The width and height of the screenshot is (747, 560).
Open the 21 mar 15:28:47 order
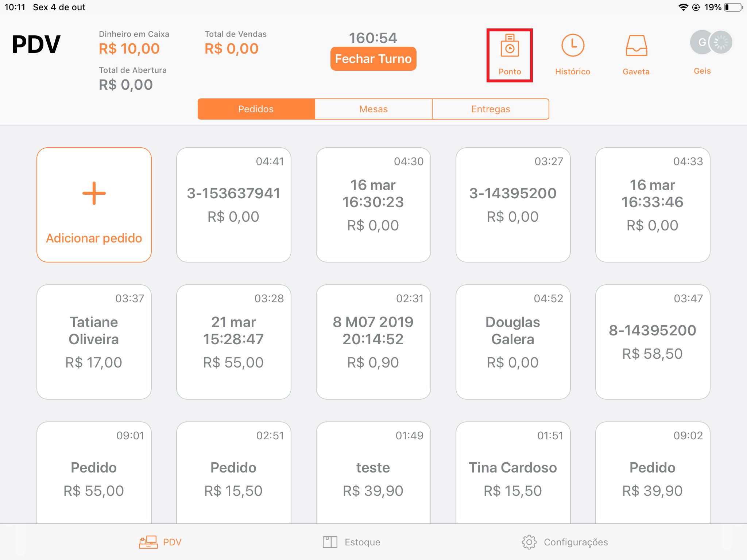(x=234, y=342)
